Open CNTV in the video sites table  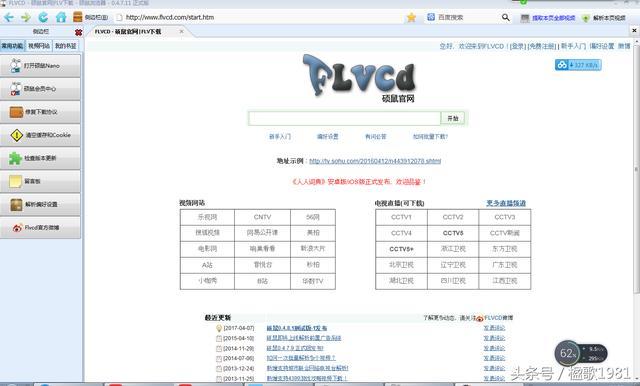[262, 217]
